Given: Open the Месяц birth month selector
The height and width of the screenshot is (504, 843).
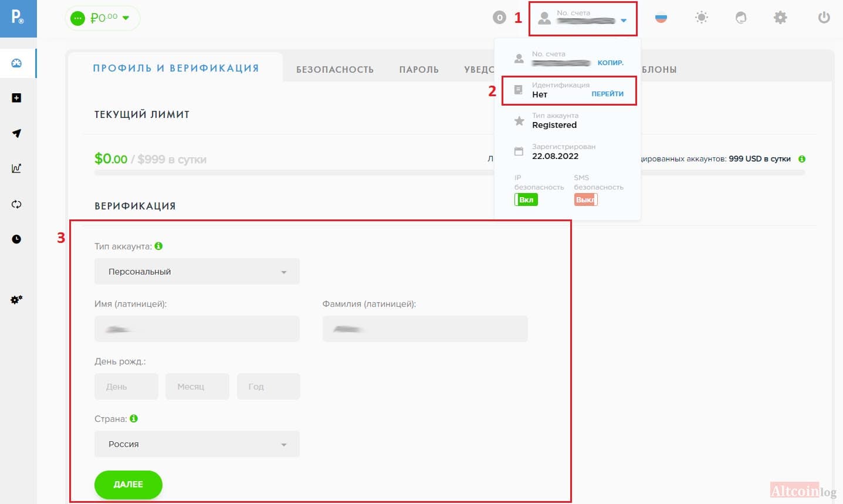Looking at the screenshot, I should point(197,387).
